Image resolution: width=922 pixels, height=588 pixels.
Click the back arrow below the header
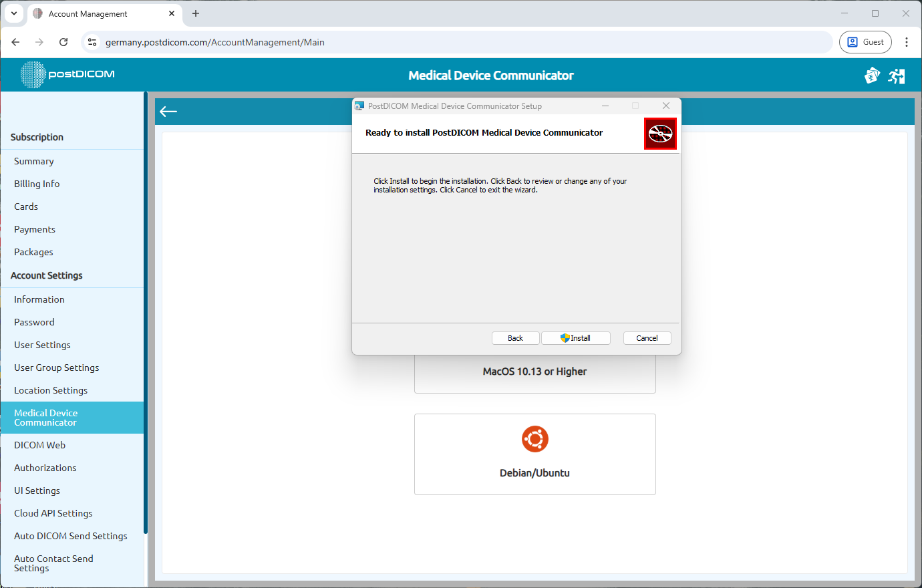point(168,111)
